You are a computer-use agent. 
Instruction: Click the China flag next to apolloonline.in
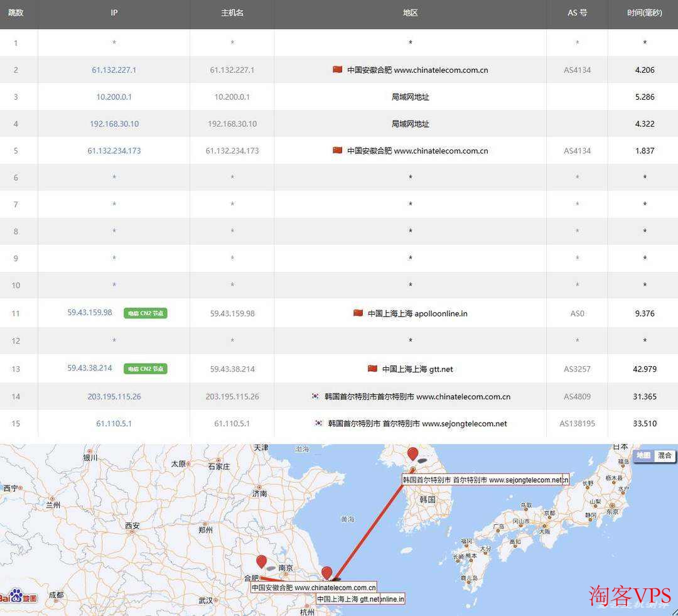(358, 313)
